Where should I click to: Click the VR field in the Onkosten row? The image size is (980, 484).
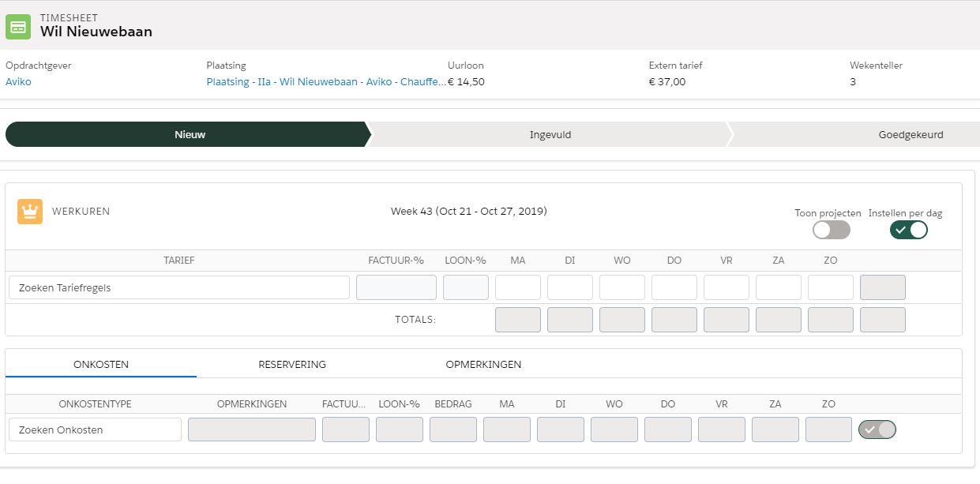(x=722, y=430)
